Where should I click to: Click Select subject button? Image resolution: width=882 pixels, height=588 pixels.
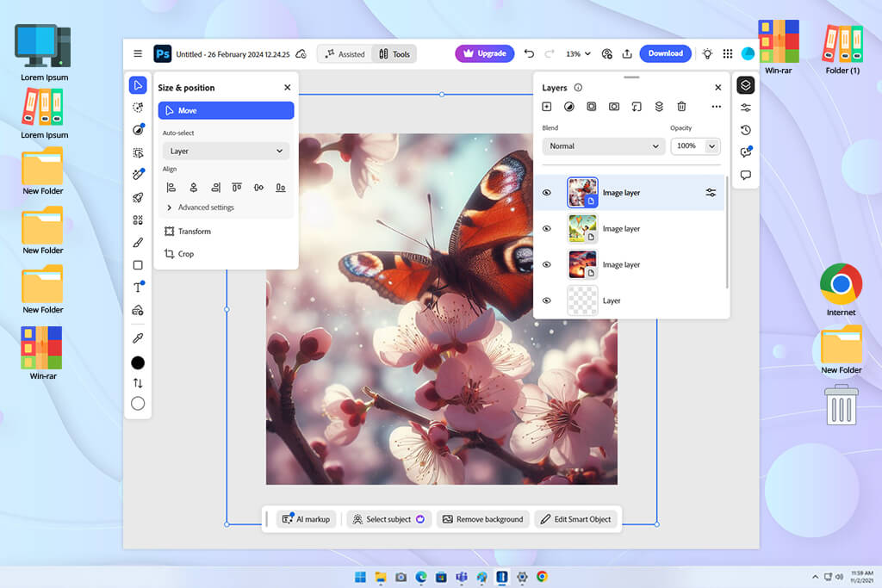(388, 519)
